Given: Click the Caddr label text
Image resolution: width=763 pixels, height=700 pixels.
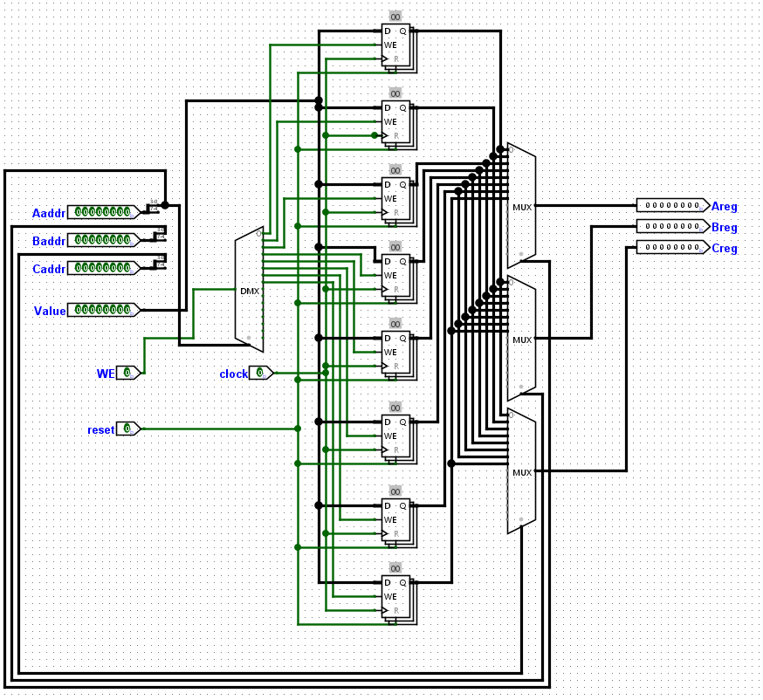Looking at the screenshot, I should tap(49, 269).
